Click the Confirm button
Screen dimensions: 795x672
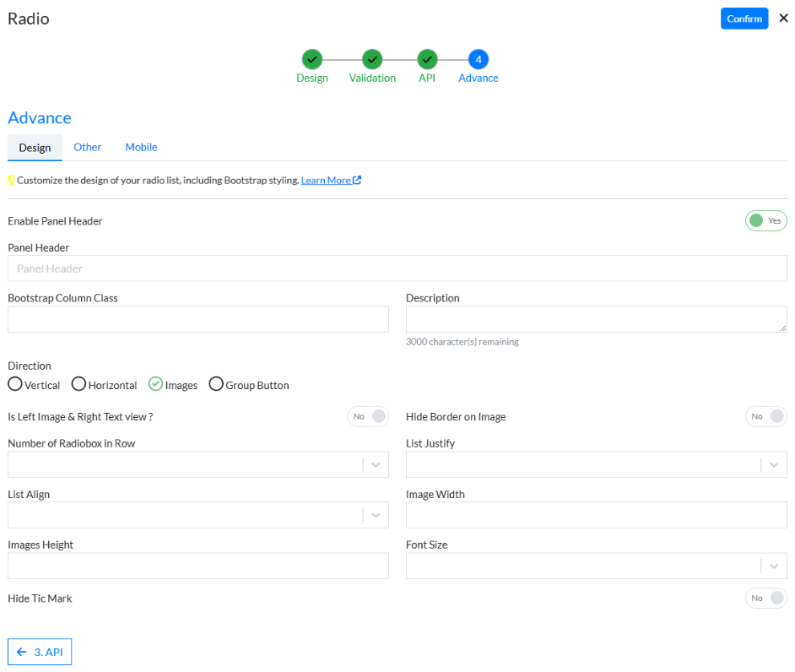[x=744, y=18]
